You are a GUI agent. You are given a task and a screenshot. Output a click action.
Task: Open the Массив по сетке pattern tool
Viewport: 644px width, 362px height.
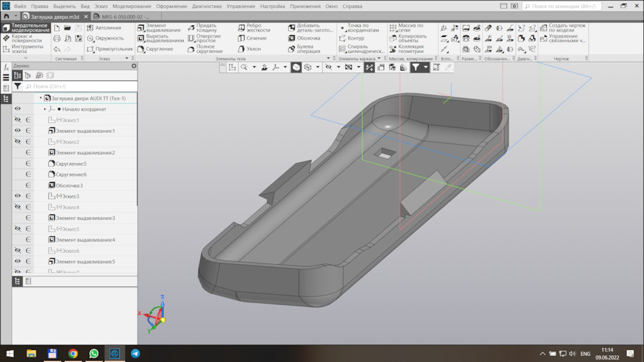(407, 28)
